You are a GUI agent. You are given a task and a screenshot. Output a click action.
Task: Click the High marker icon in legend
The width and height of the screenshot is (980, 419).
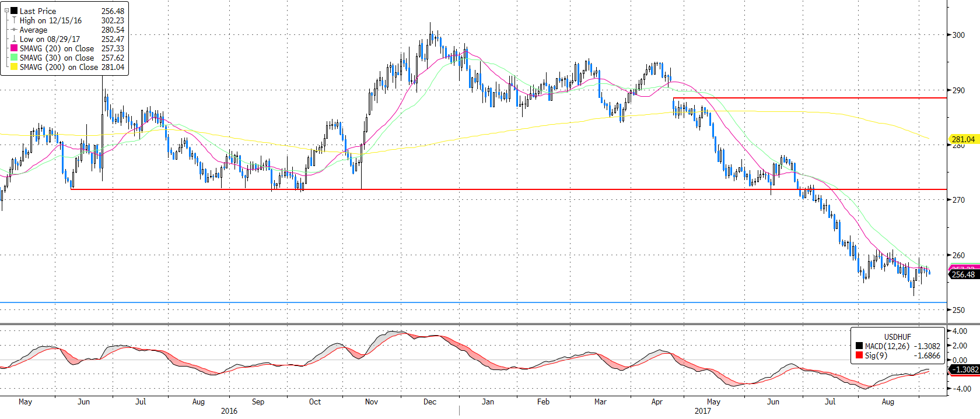tap(14, 20)
